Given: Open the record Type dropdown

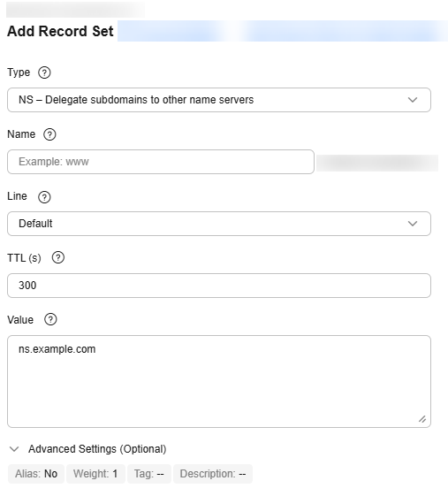Looking at the screenshot, I should [219, 100].
